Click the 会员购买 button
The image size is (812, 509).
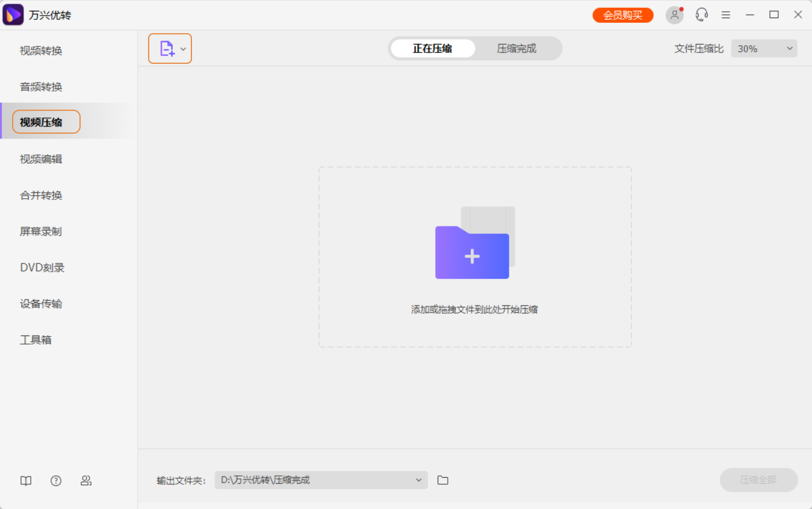622,14
